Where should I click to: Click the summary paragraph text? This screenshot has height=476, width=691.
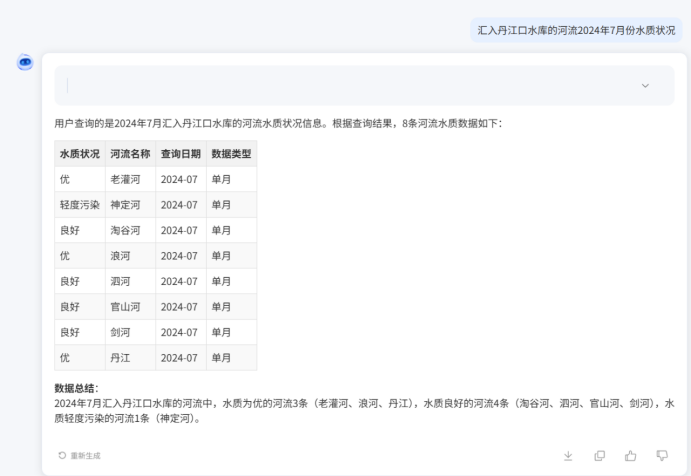point(364,411)
